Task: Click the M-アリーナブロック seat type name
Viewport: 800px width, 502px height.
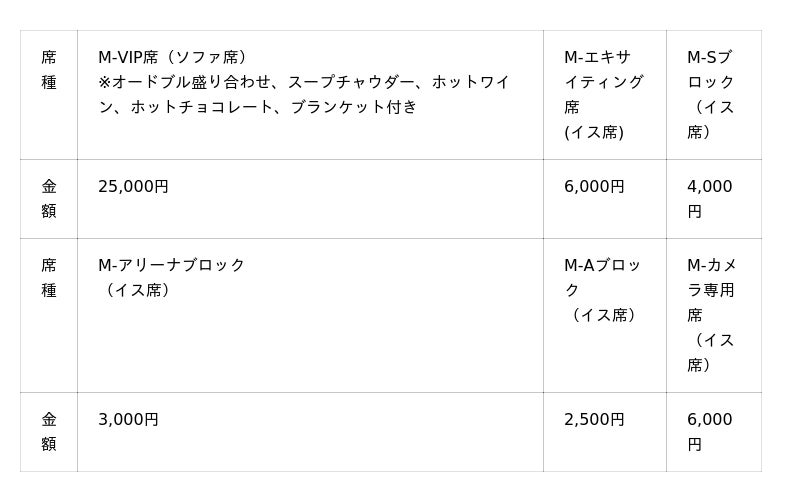Action: tap(171, 265)
